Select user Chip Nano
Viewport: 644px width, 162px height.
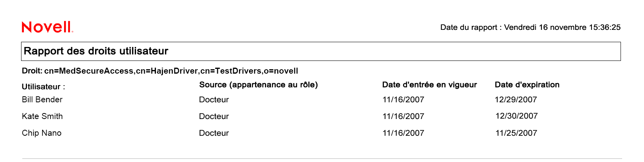click(x=42, y=133)
